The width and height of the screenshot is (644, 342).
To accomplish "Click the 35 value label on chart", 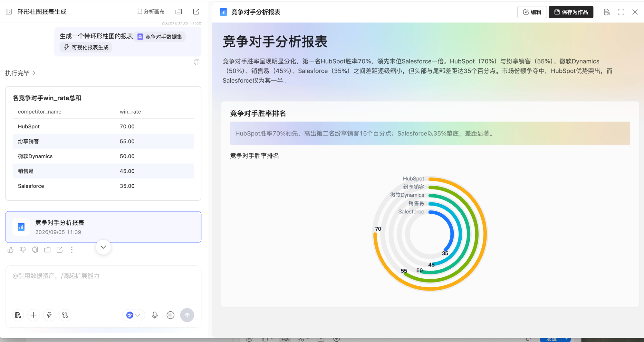I will (x=445, y=253).
